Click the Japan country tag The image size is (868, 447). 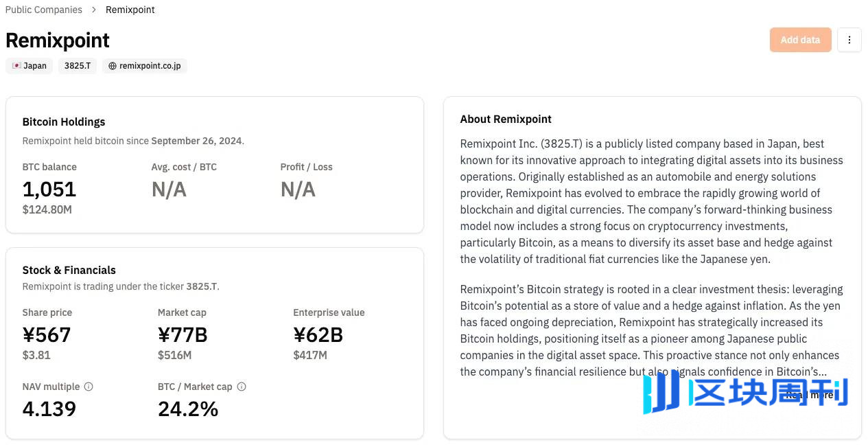coord(30,66)
